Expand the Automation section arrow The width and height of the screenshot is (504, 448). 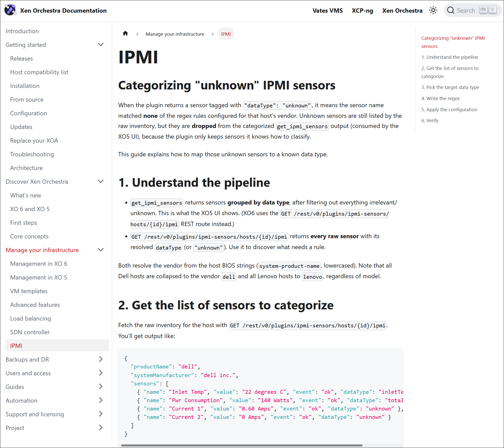point(101,401)
